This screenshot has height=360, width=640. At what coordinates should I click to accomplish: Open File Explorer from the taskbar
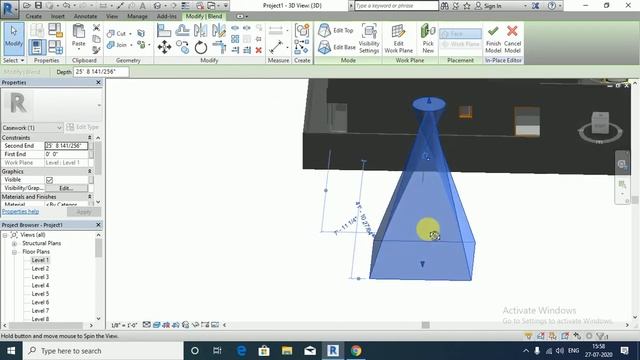point(287,351)
